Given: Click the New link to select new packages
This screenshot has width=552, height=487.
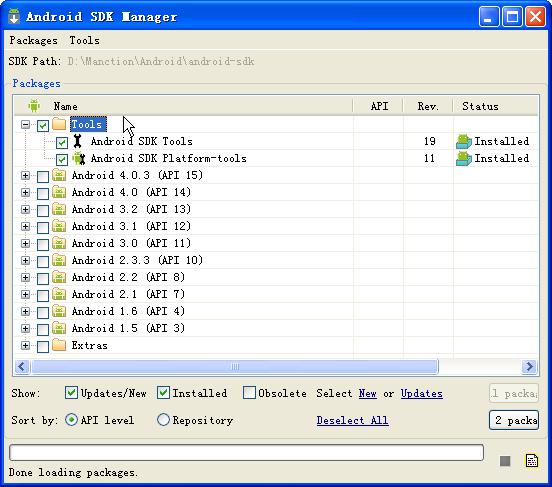Looking at the screenshot, I should 368,393.
